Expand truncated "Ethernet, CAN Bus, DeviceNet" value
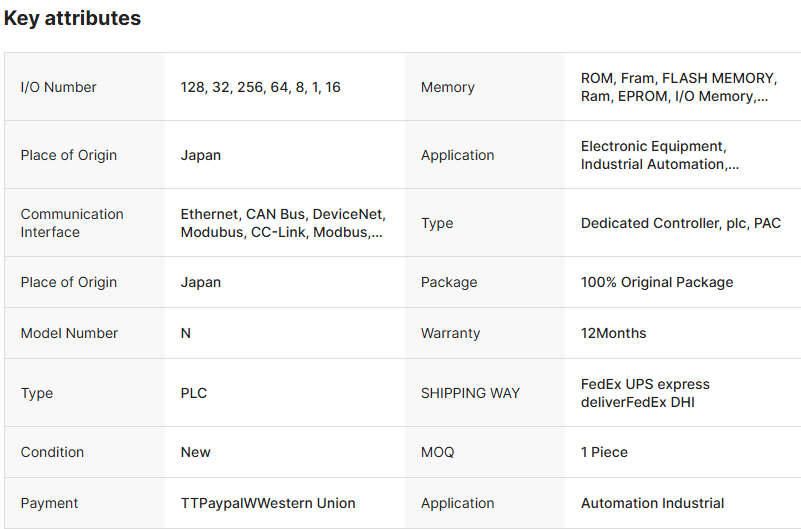The width and height of the screenshot is (801, 529). (x=282, y=223)
